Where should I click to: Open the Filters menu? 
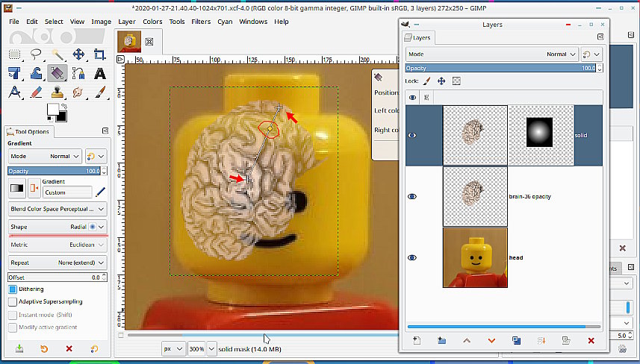tap(200, 22)
